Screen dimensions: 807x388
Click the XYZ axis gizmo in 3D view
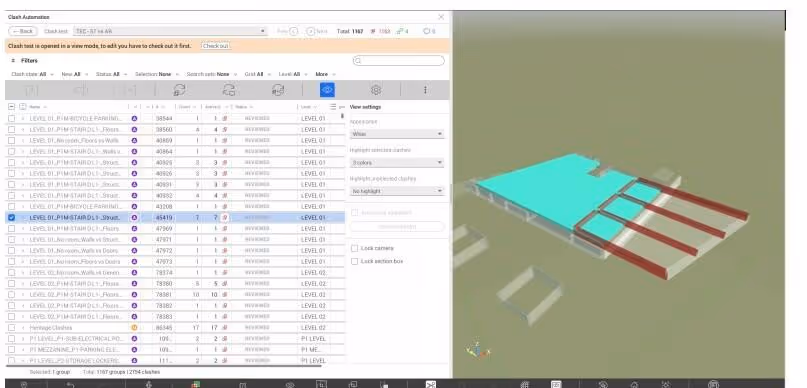(478, 350)
